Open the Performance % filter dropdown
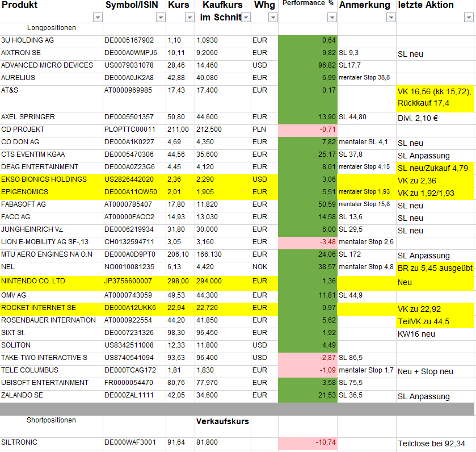 click(x=332, y=18)
